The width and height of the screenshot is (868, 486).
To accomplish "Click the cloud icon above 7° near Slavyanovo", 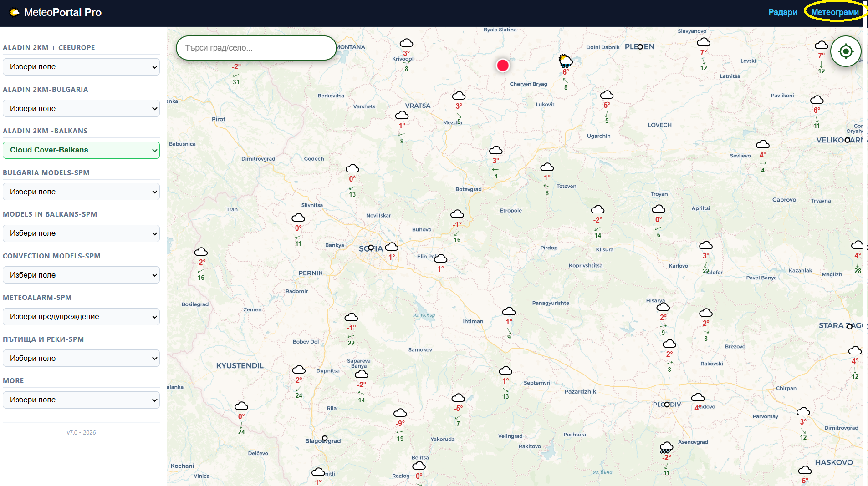I will 704,42.
